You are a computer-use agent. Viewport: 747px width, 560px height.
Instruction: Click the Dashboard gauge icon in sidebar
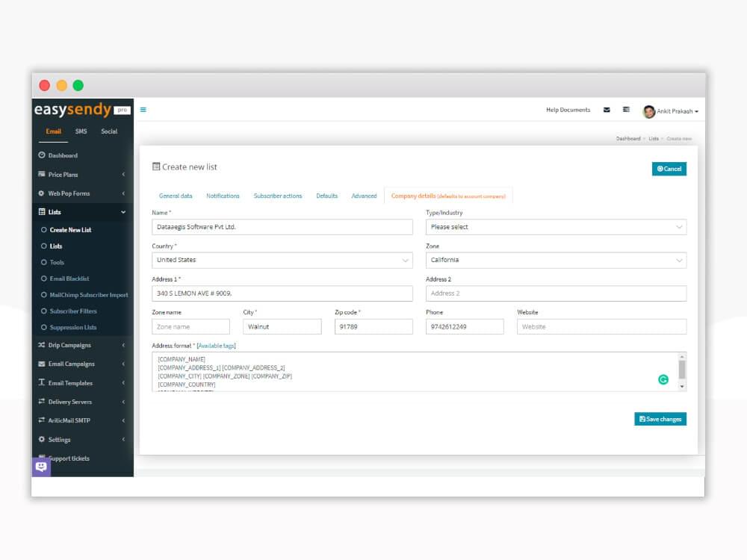pos(42,155)
